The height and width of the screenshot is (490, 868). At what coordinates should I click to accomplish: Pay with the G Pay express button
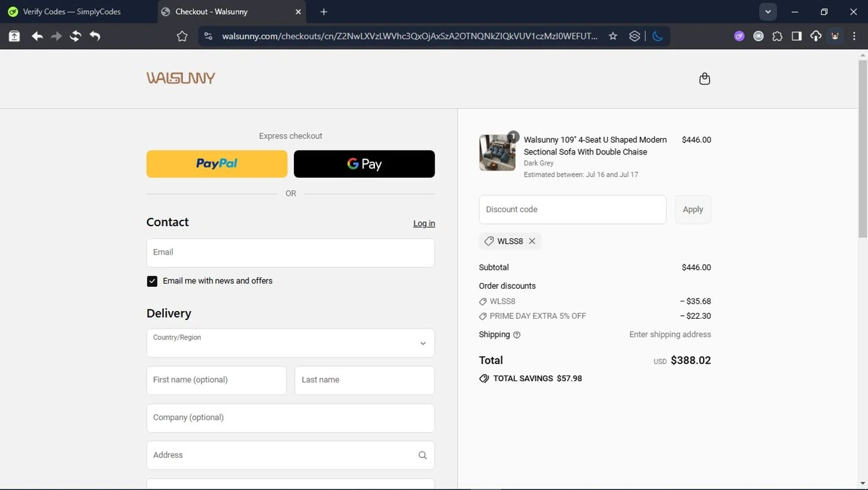364,164
